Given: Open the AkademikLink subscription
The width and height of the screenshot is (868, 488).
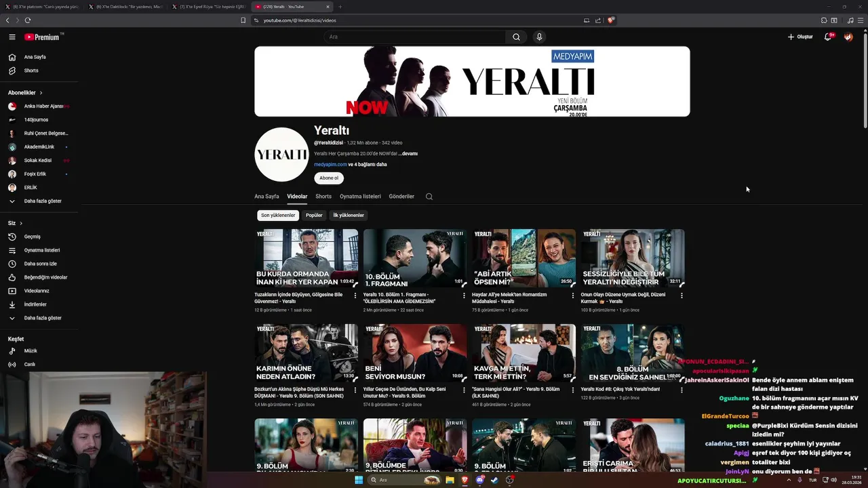Looking at the screenshot, I should 39,147.
